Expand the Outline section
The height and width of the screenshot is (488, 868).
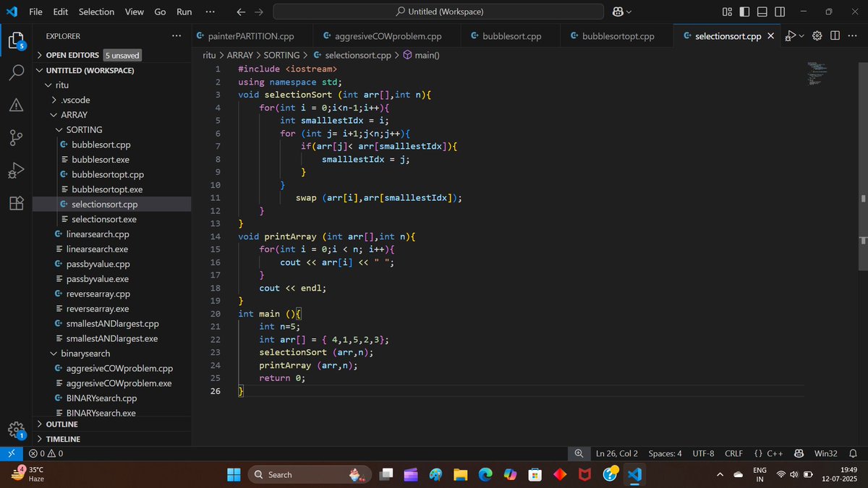112,424
